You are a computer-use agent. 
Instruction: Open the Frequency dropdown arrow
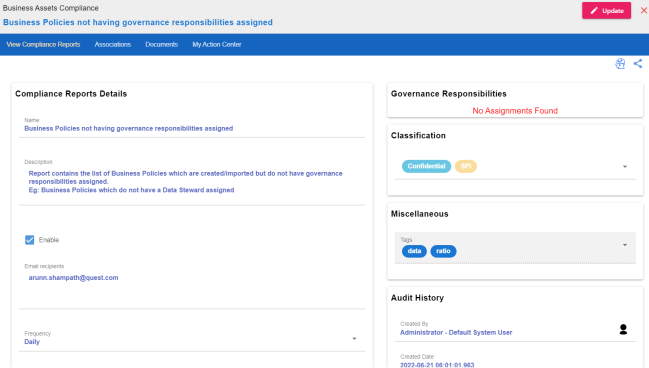(x=354, y=339)
